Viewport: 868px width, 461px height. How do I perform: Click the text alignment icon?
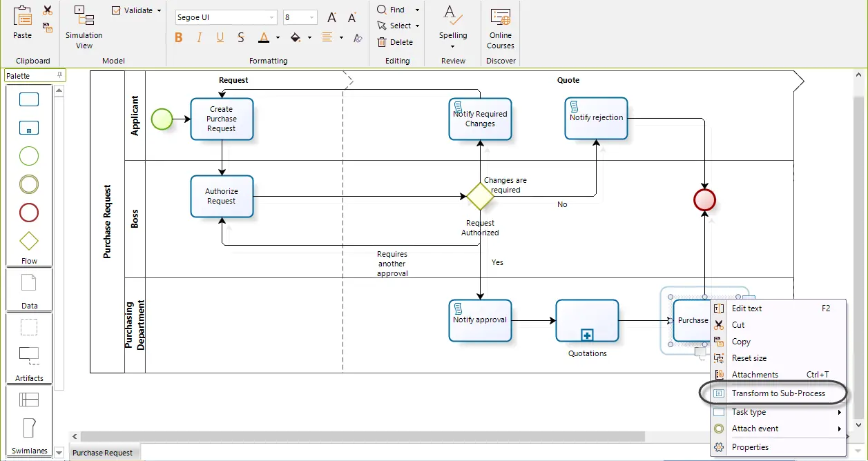coord(327,37)
